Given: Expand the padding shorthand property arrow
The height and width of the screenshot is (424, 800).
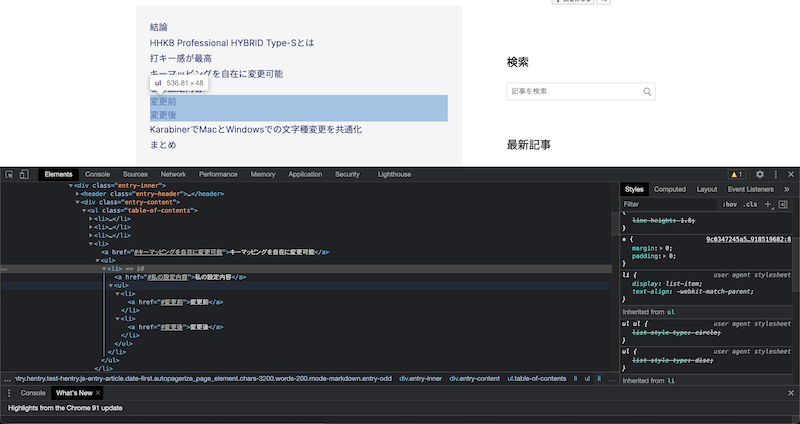Looking at the screenshot, I should [665, 257].
